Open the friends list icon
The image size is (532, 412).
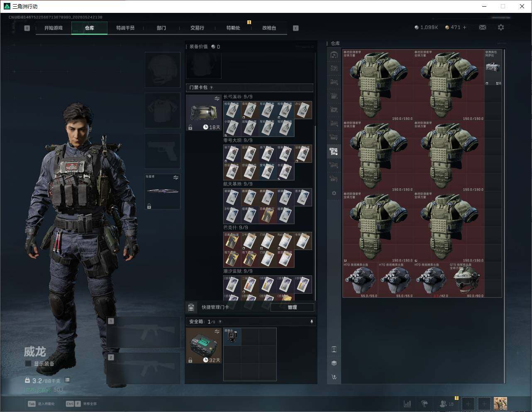pos(447,404)
